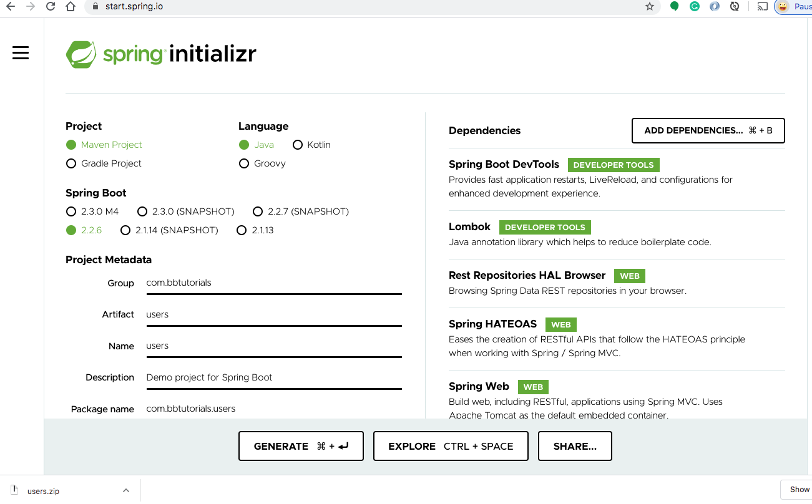Image resolution: width=812 pixels, height=504 pixels.
Task: Click Show all downloads button
Action: [796, 490]
